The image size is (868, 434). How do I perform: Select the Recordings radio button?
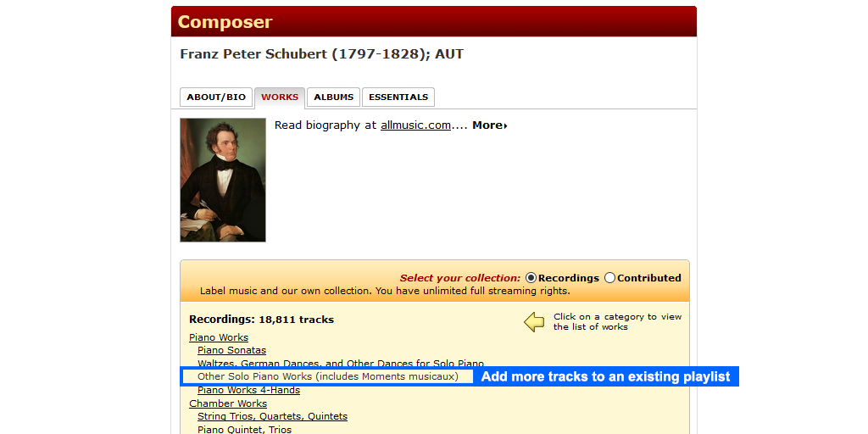pos(531,278)
